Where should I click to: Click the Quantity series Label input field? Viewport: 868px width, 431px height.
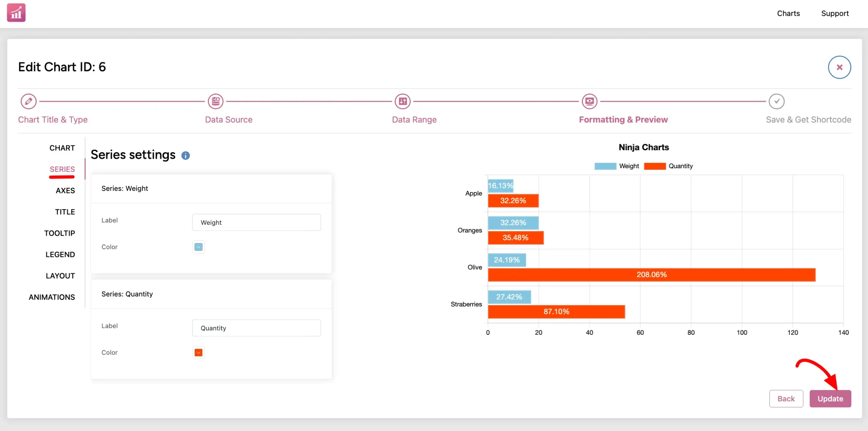256,328
